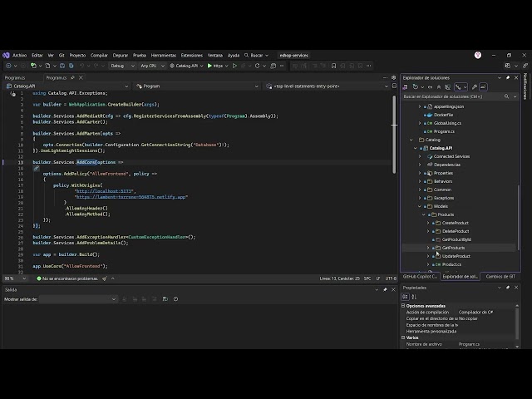This screenshot has height=399, width=532.
Task: Click the Buscar en Explorador de soluciones search field
Action: click(452, 96)
